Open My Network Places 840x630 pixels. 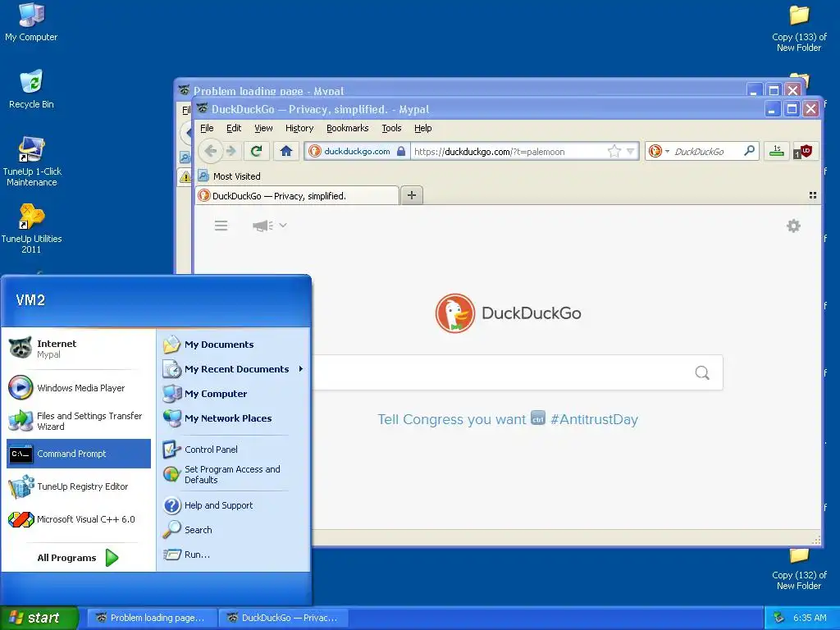coord(234,418)
